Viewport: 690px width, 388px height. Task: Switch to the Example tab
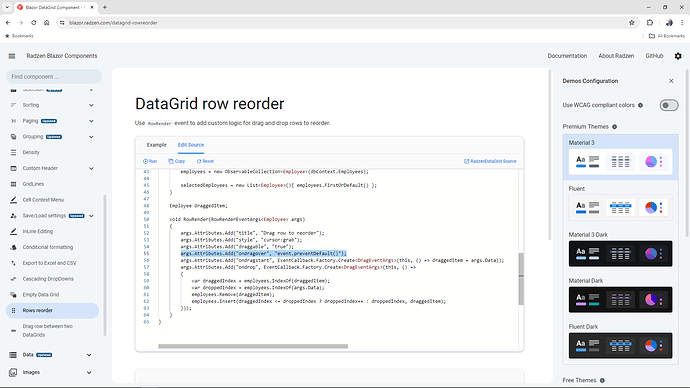pos(157,145)
